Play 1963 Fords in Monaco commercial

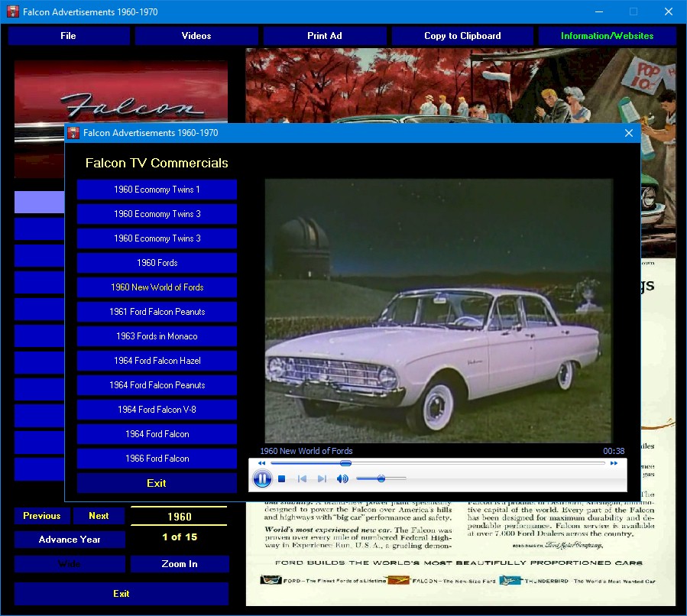coord(157,336)
